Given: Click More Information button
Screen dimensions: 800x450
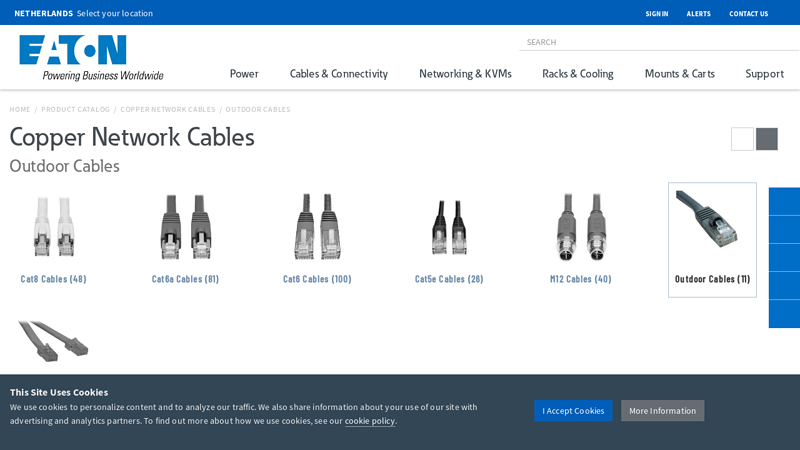Looking at the screenshot, I should pos(662,411).
